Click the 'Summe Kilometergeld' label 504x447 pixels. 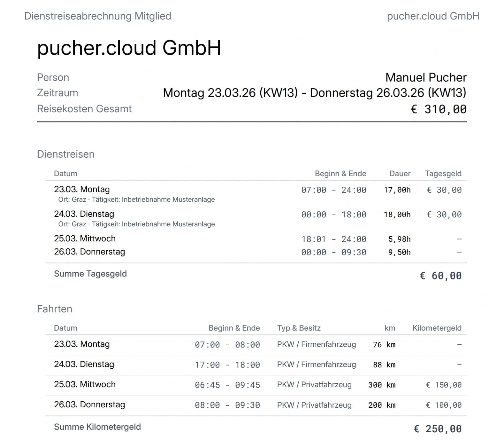click(x=97, y=427)
